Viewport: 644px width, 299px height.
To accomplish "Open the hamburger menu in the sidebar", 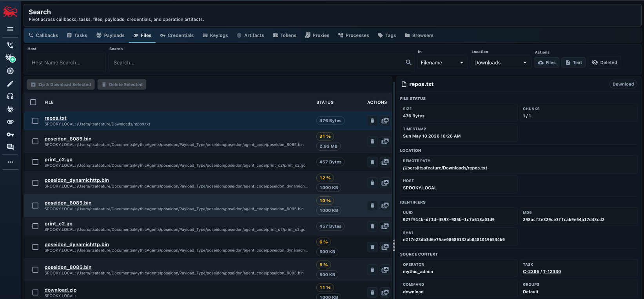I will click(x=10, y=29).
